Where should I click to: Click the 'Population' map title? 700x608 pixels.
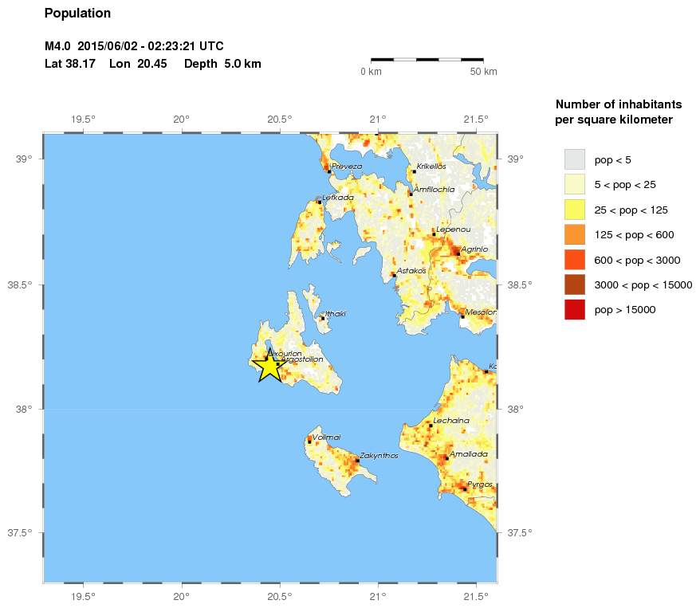click(77, 14)
